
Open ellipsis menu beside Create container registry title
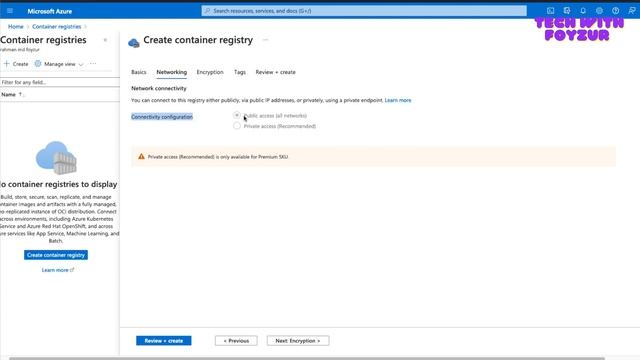click(265, 40)
